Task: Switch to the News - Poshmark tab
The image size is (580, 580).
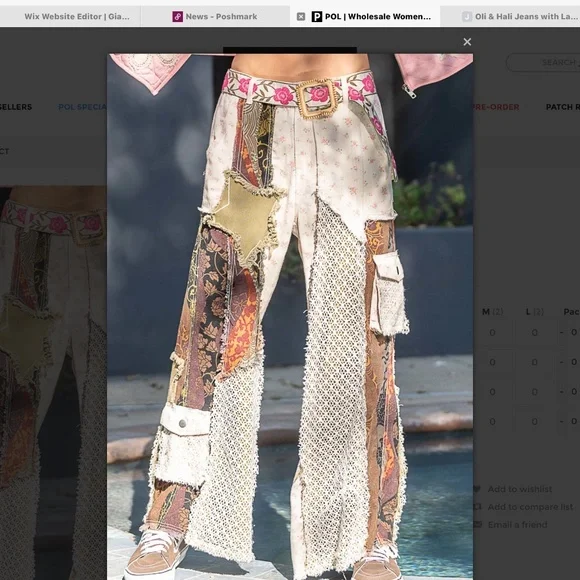Action: pyautogui.click(x=215, y=16)
